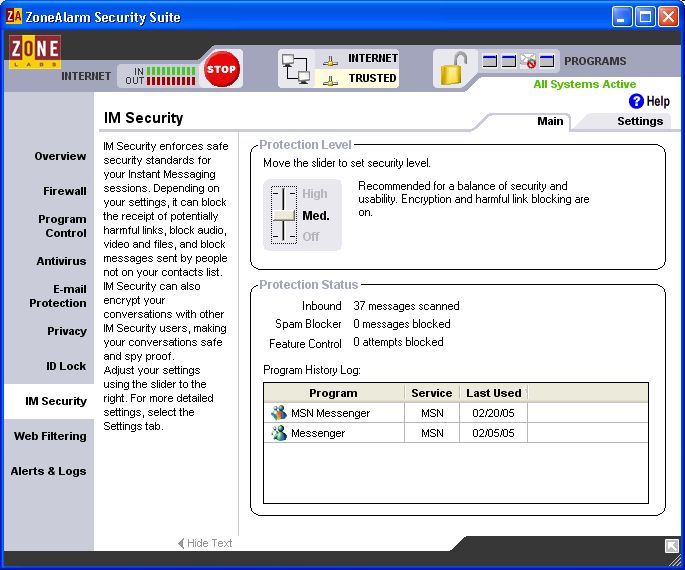Go to Alerts & Logs
685x570 pixels.
[48, 471]
